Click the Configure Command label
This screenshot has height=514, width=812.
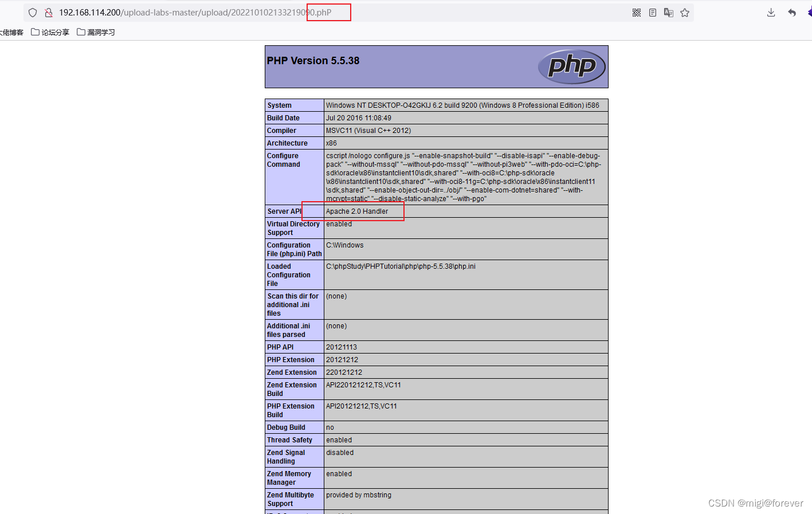point(284,160)
